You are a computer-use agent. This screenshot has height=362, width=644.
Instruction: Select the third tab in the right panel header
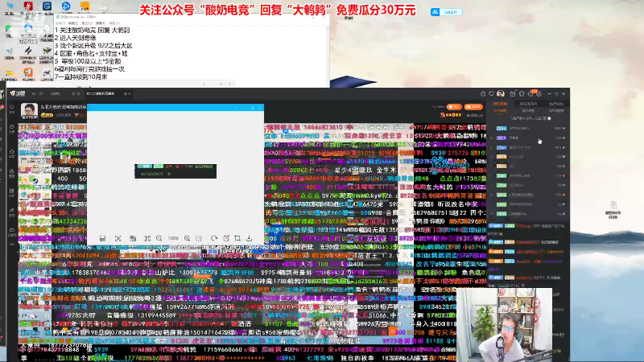point(556,104)
